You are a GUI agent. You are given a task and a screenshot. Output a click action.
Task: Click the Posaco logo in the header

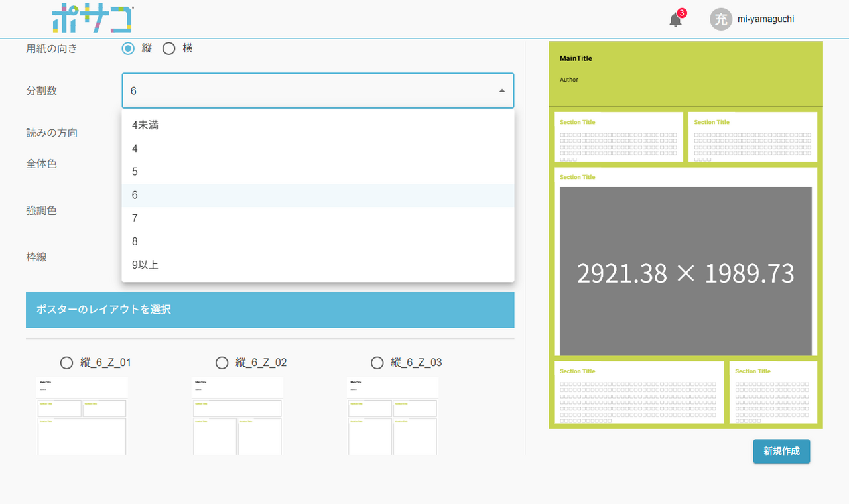92,19
